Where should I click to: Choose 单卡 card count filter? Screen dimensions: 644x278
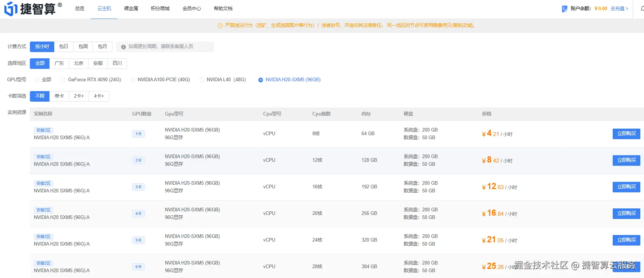pos(59,96)
